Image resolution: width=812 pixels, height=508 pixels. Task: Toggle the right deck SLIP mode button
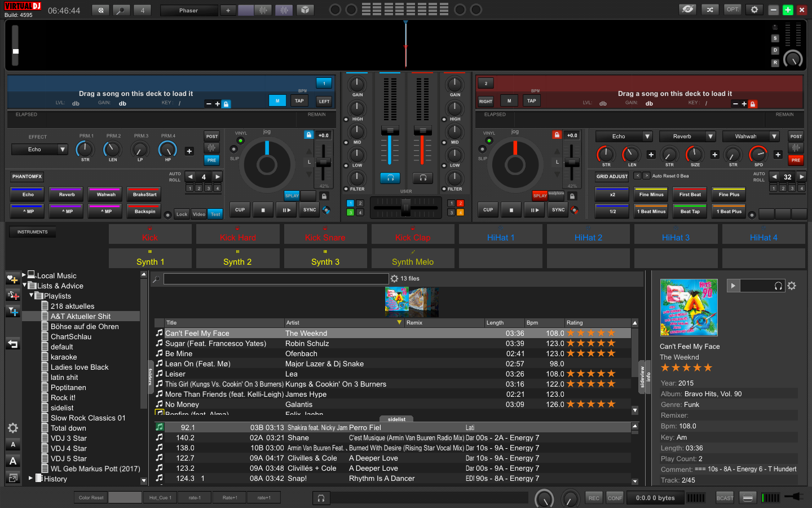(482, 149)
